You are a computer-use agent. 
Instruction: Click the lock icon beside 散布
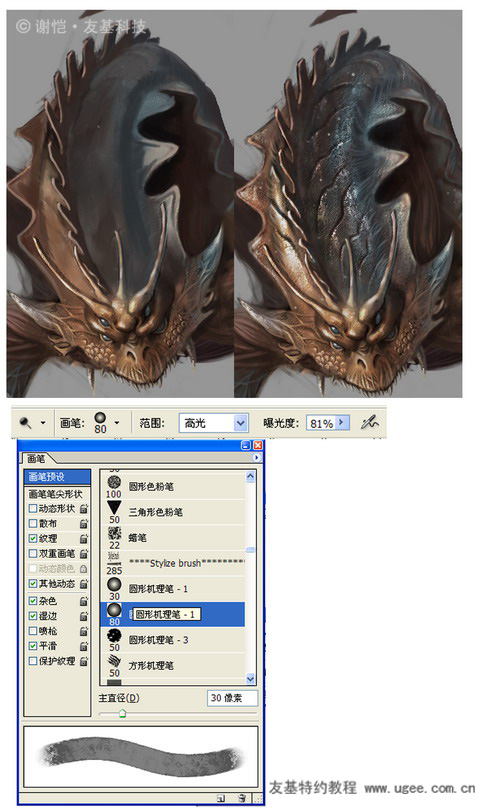pyautogui.click(x=84, y=524)
